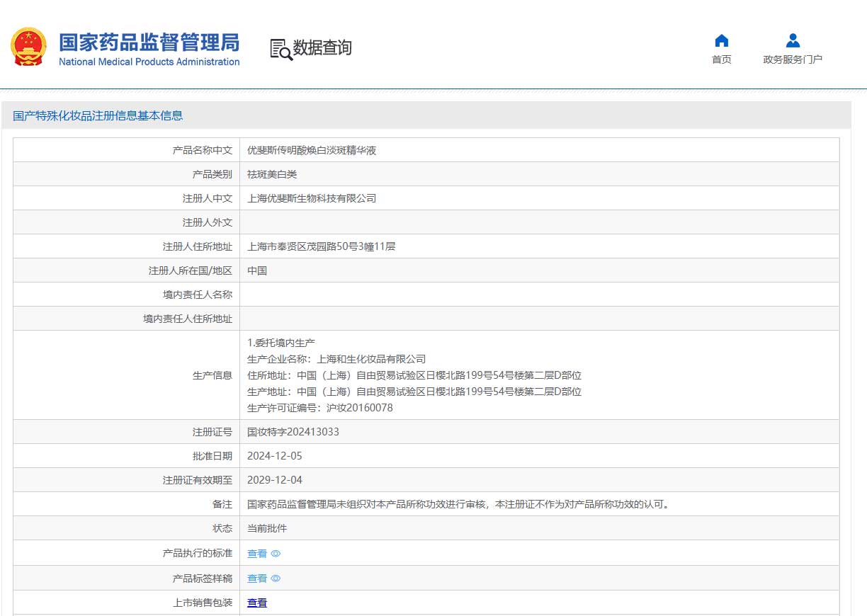This screenshot has height=616, width=867.
Task: Click the eye icon beside 产品执行的标准
Action: (x=276, y=554)
